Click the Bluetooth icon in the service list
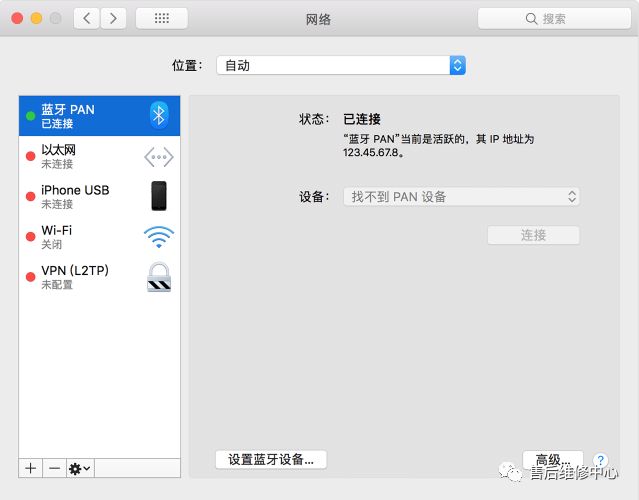The height and width of the screenshot is (500, 639). coord(159,115)
